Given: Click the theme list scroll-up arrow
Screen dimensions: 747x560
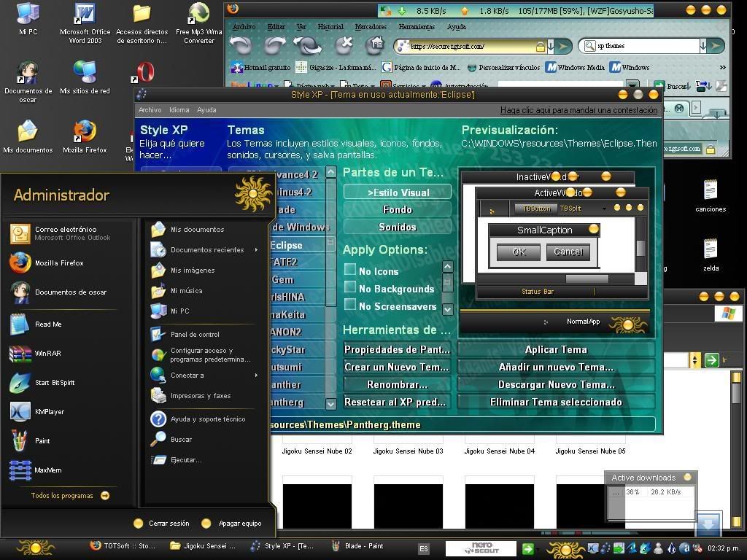Looking at the screenshot, I should click(331, 172).
